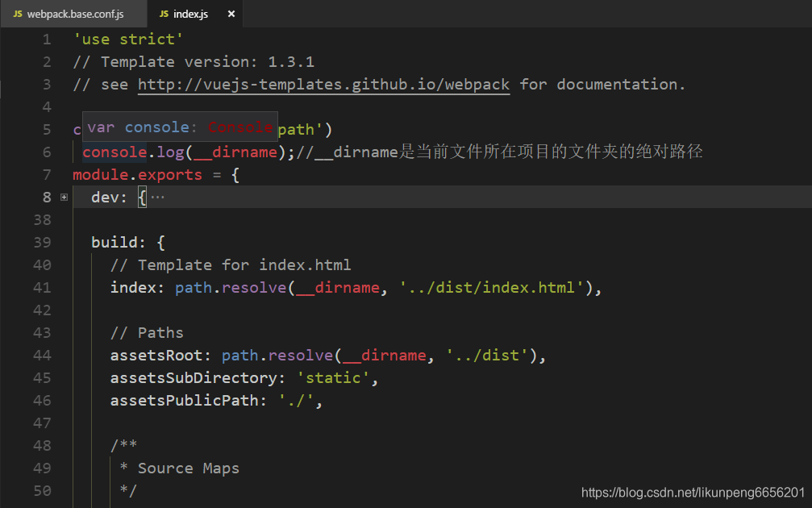This screenshot has height=508, width=812.
Task: Expand the folded dev block on line 8
Action: (65, 198)
